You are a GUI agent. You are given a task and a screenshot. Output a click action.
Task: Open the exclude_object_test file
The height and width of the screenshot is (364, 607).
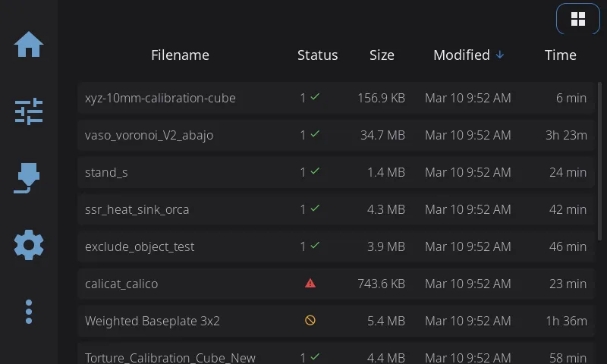[140, 246]
